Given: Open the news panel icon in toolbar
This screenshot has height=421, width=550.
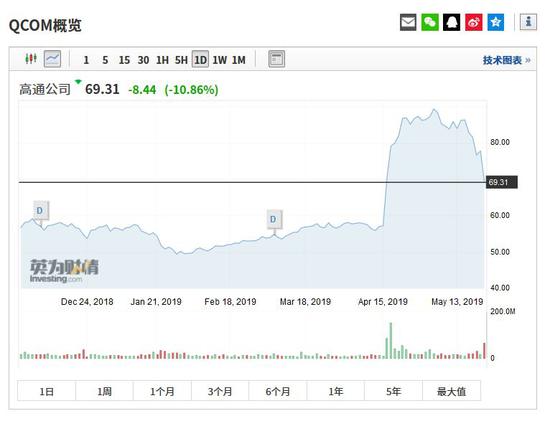Looking at the screenshot, I should click(276, 59).
